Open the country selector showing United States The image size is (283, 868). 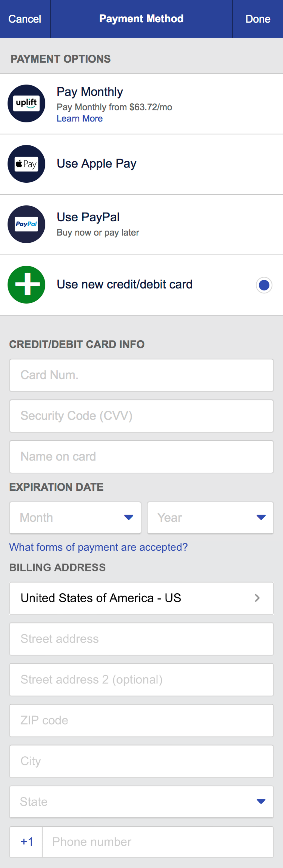tap(141, 598)
